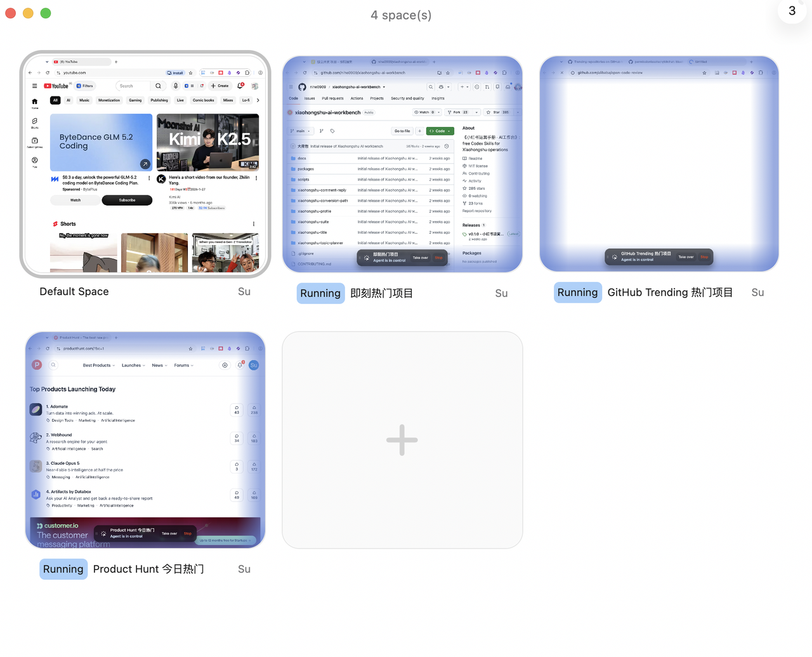Image resolution: width=812 pixels, height=657 pixels.
Task: Expand News menu on Product Hunt
Action: (159, 366)
